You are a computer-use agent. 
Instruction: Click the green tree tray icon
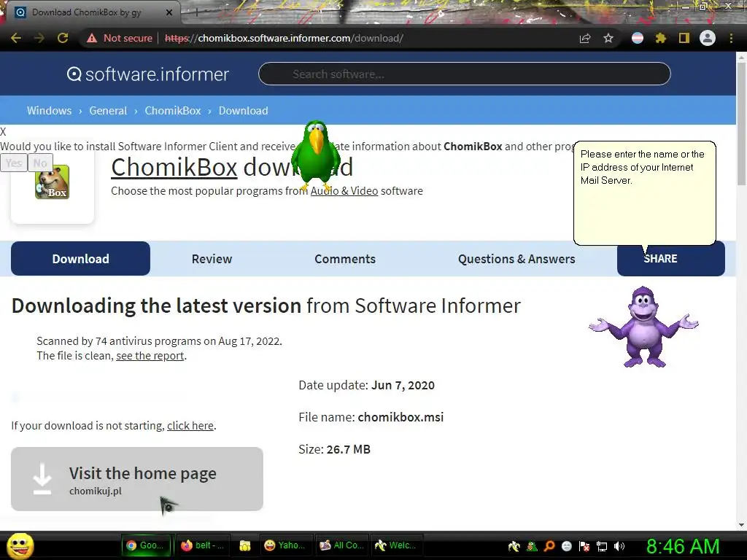tap(532, 546)
